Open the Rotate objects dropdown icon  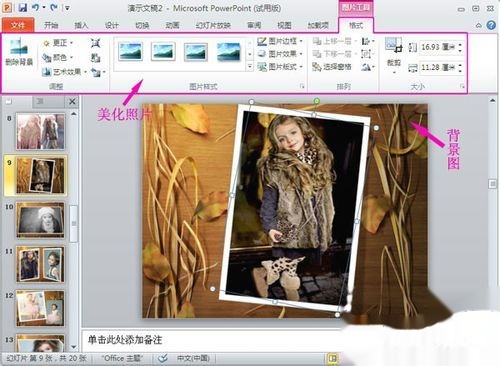tap(368, 67)
